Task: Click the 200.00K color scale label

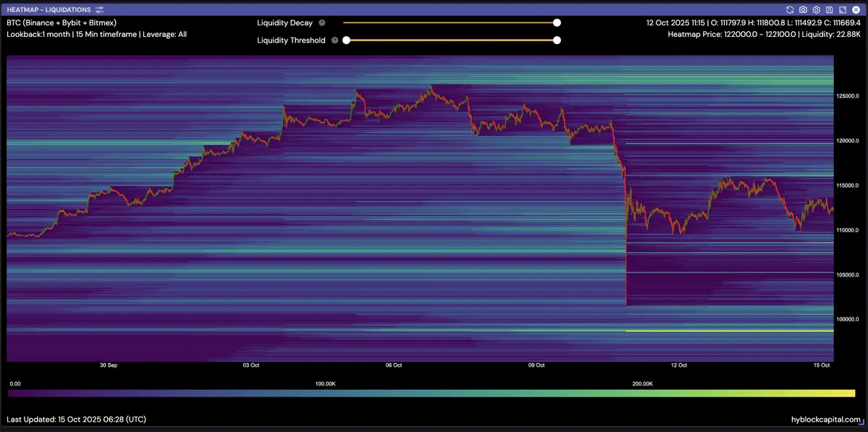Action: (642, 384)
